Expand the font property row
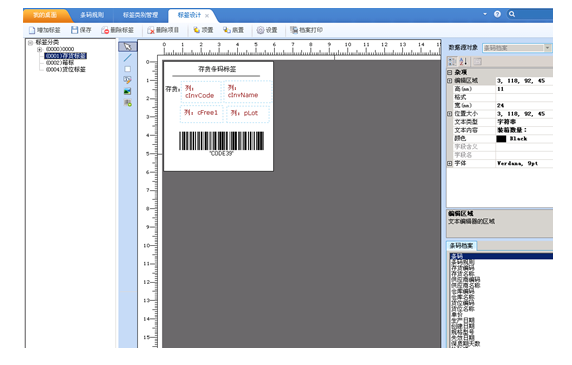This screenshot has height=365, width=572. pos(450,163)
